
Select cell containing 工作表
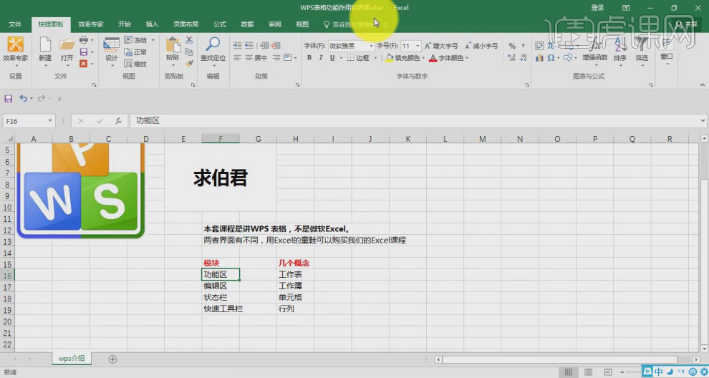295,274
